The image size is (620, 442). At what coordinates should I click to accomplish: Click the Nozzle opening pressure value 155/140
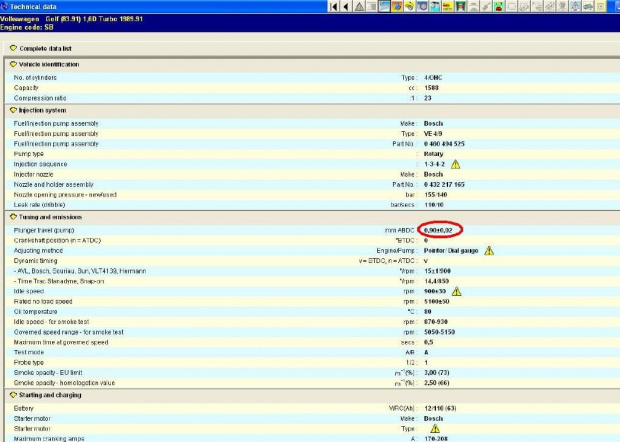click(435, 195)
